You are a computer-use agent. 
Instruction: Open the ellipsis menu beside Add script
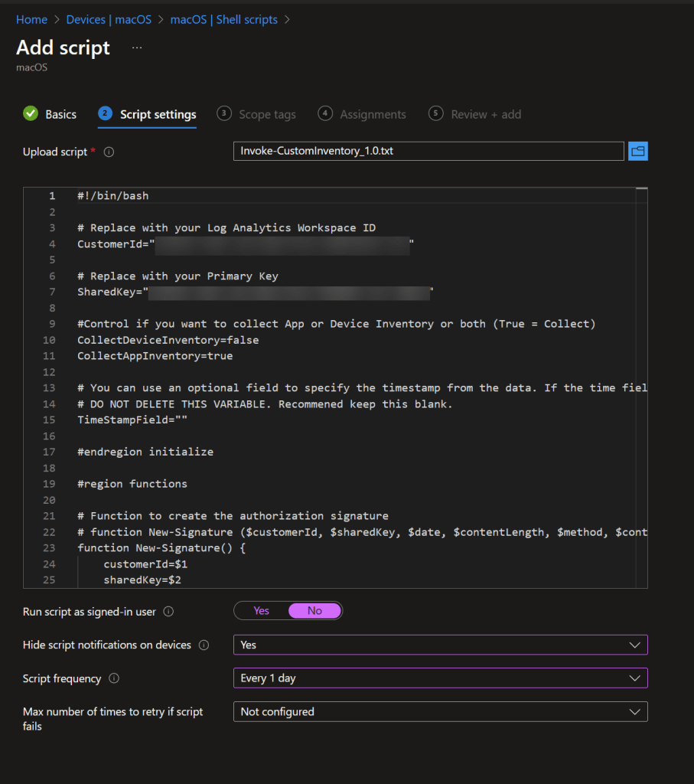pyautogui.click(x=137, y=47)
